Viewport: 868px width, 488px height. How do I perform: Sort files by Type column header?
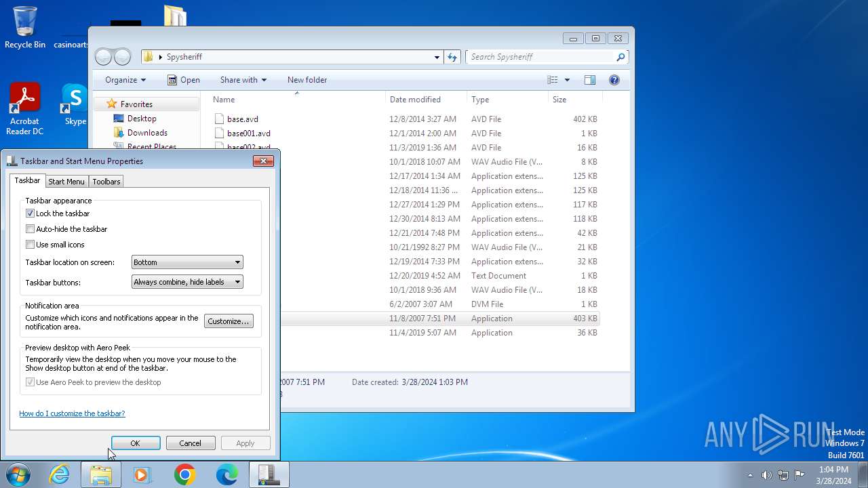click(x=507, y=100)
